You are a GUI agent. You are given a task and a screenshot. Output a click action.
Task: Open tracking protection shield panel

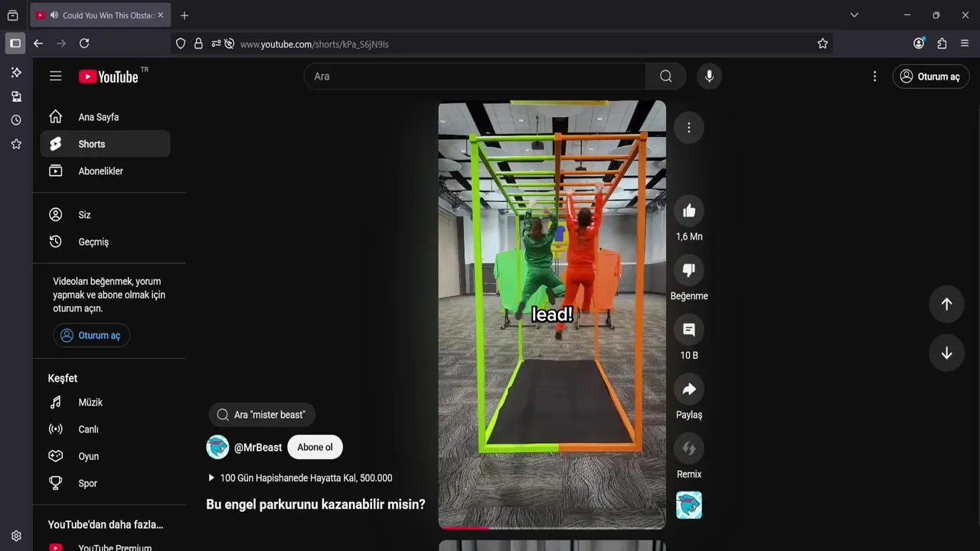(181, 44)
